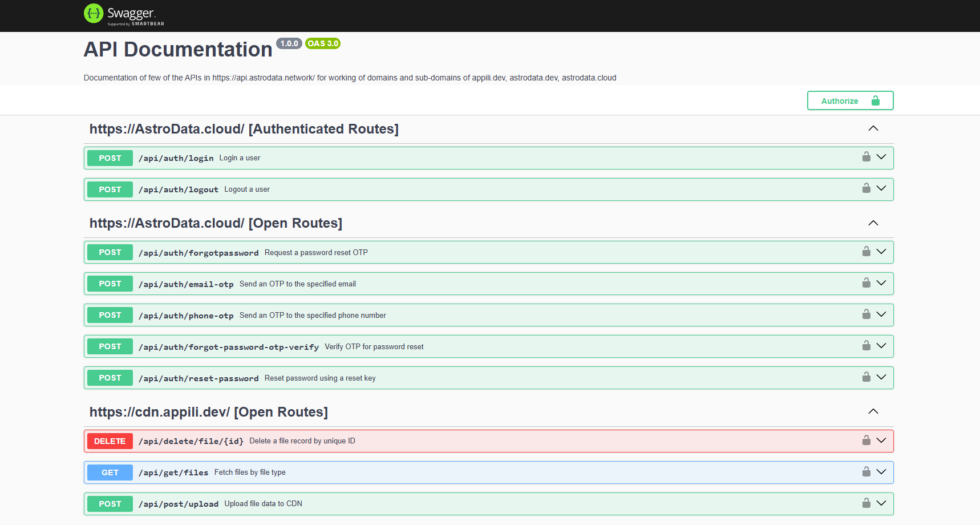Image resolution: width=980 pixels, height=525 pixels.
Task: Click POST badge on logout row
Action: [x=110, y=189]
